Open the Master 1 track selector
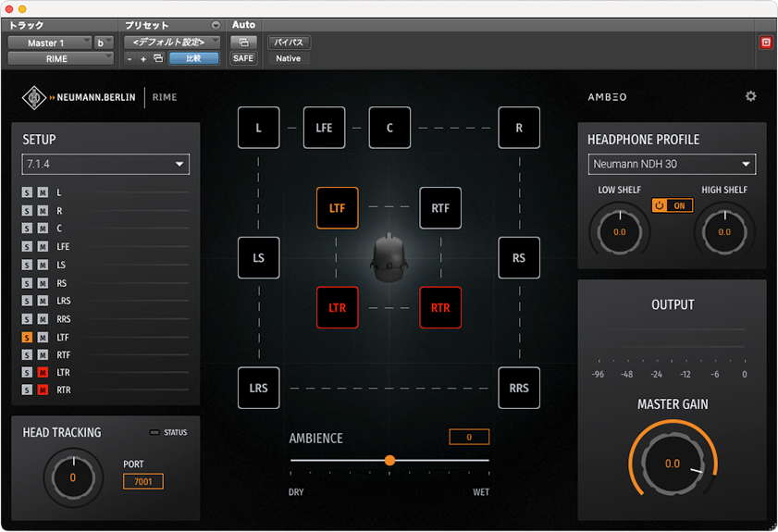 pos(49,43)
